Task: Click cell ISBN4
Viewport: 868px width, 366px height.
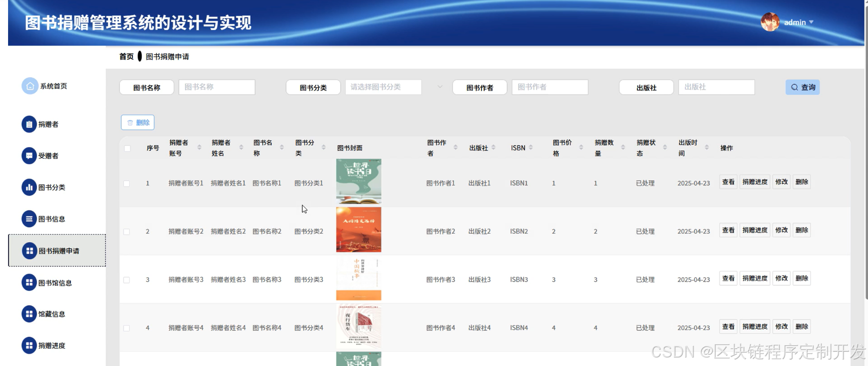Action: (519, 328)
